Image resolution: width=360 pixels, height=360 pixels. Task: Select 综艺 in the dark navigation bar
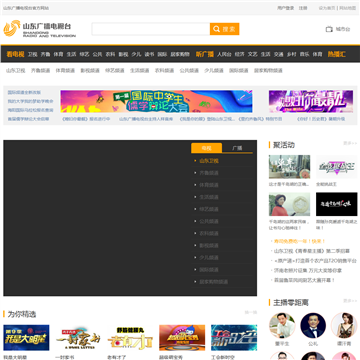84,54
